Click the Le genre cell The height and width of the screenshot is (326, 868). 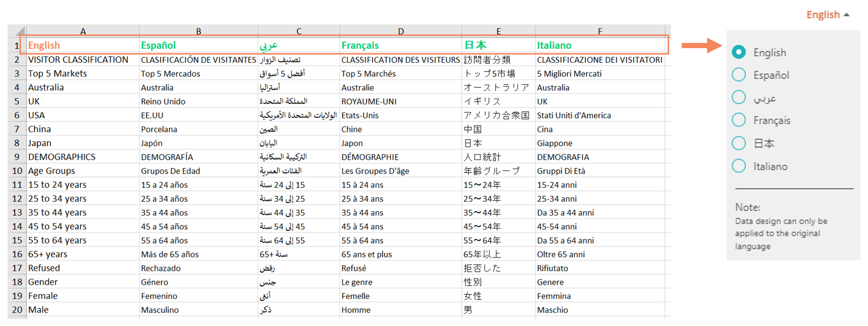click(401, 282)
